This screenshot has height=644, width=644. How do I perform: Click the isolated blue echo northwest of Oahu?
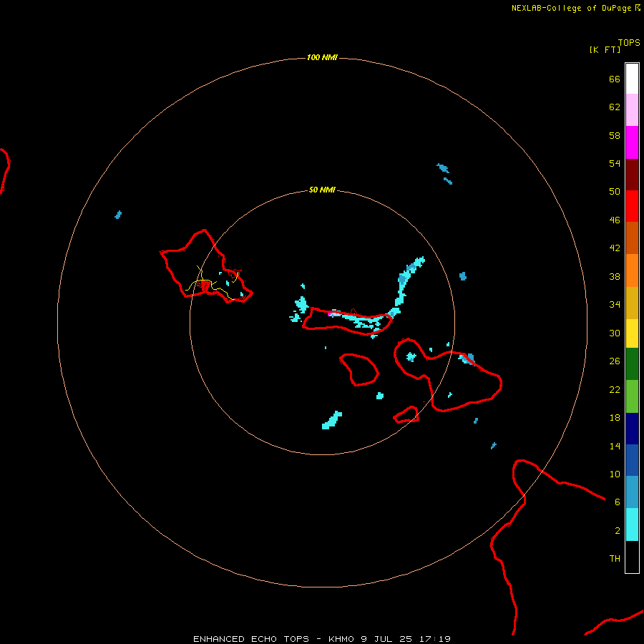118,215
